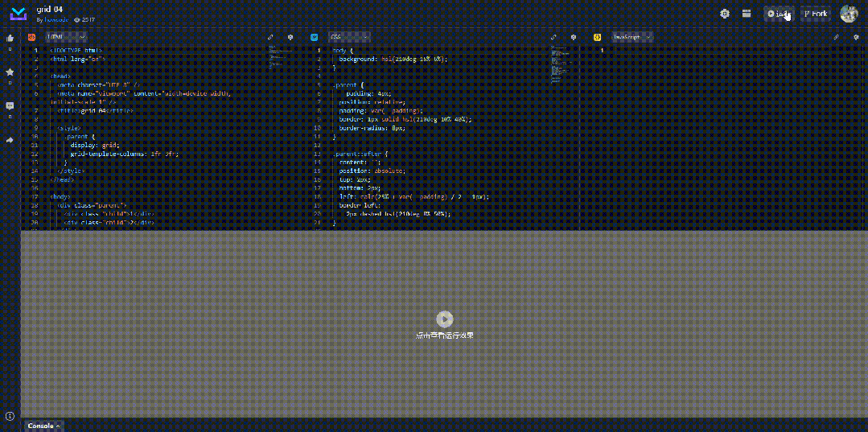Open the comments bubble icon in sidebar
Viewport: 868px width, 432px height.
pyautogui.click(x=10, y=105)
